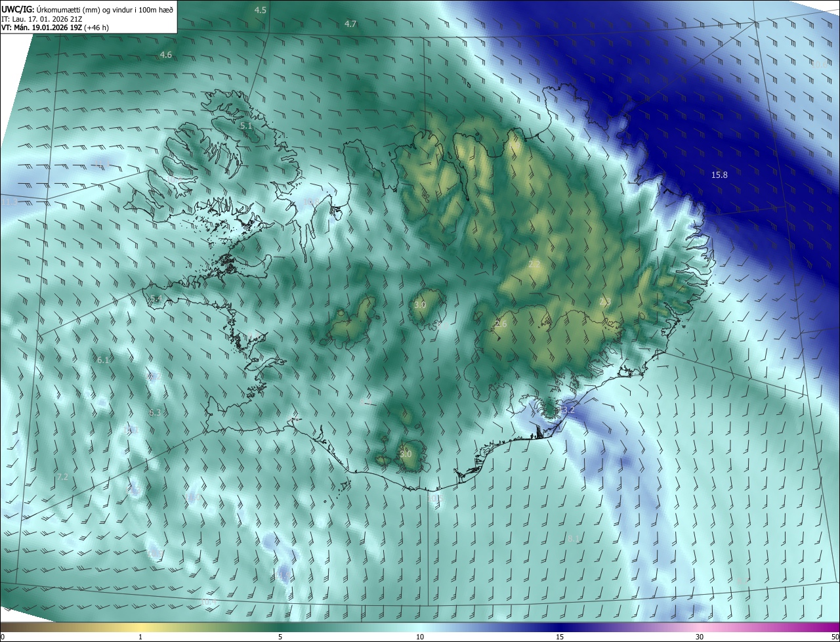Click the 2.3 value label in east Iceland
Screen dimensions: 840x642
click(604, 301)
